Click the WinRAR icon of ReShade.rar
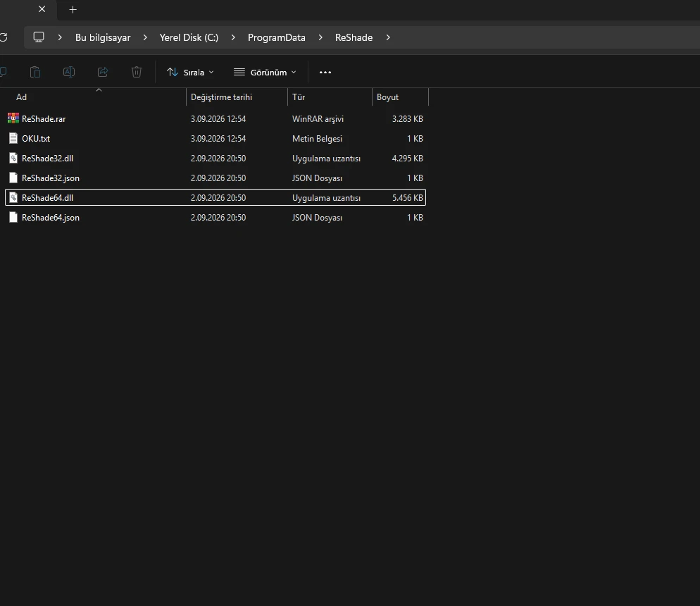Screen dimensions: 700x606 (13, 118)
